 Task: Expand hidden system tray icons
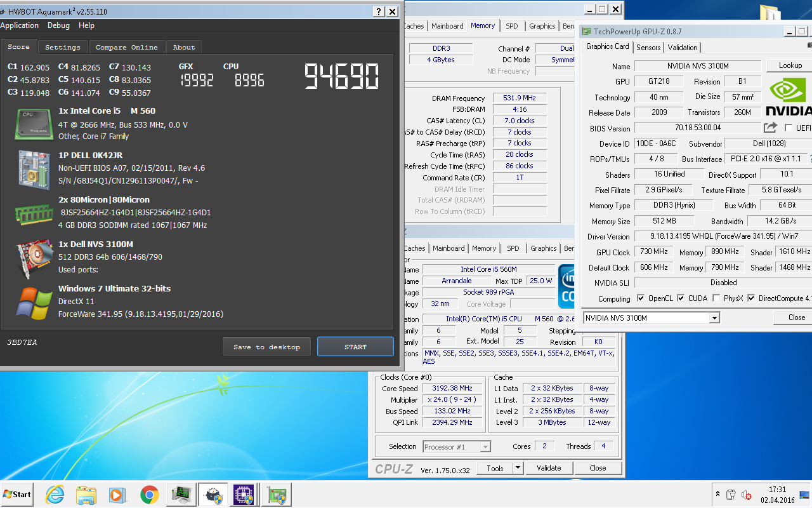(x=717, y=494)
